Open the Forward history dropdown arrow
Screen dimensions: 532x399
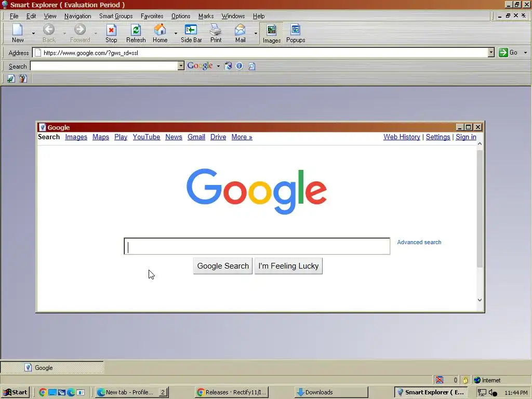point(96,33)
